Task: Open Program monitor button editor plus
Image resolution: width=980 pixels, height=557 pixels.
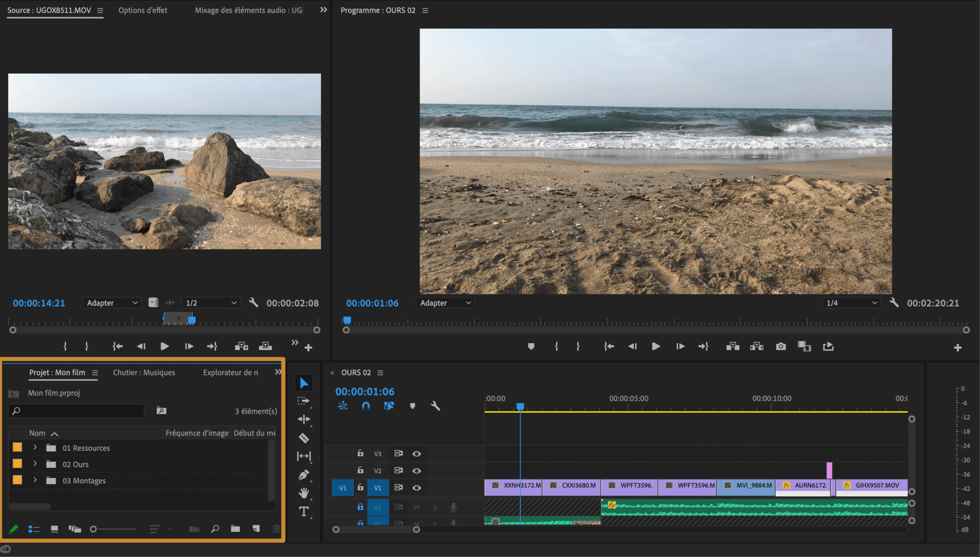Action: pyautogui.click(x=958, y=347)
